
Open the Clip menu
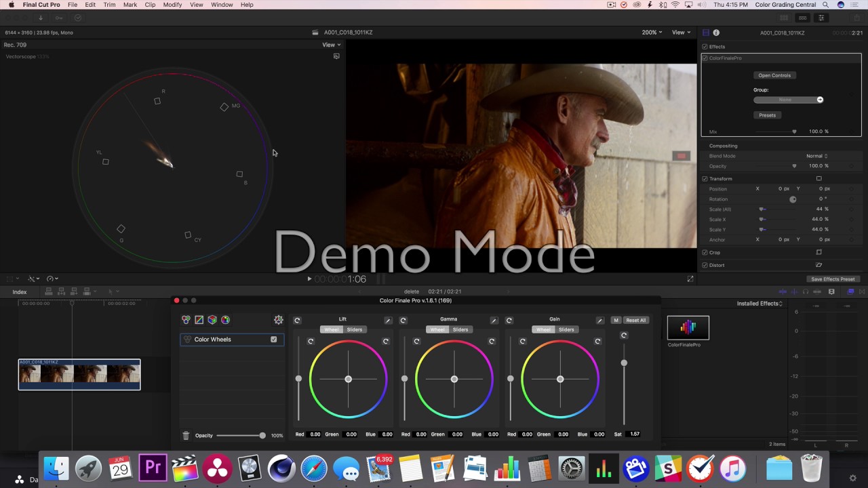pyautogui.click(x=150, y=5)
